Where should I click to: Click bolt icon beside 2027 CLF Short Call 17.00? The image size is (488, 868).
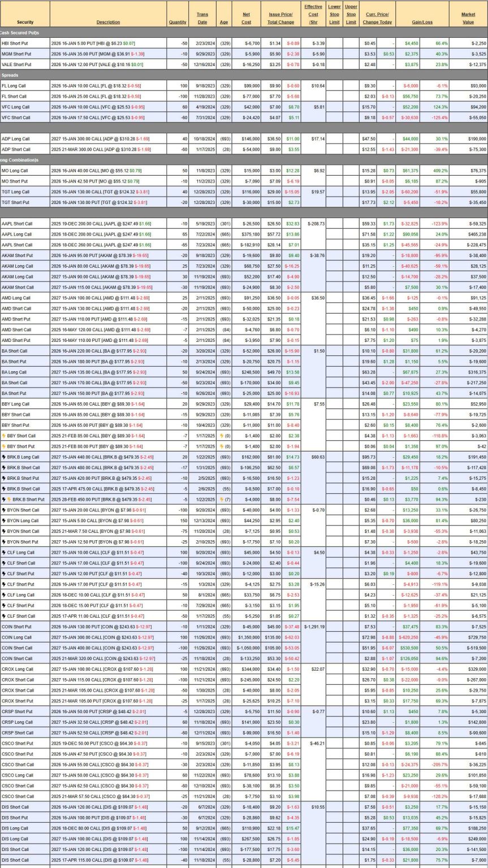tap(3, 563)
